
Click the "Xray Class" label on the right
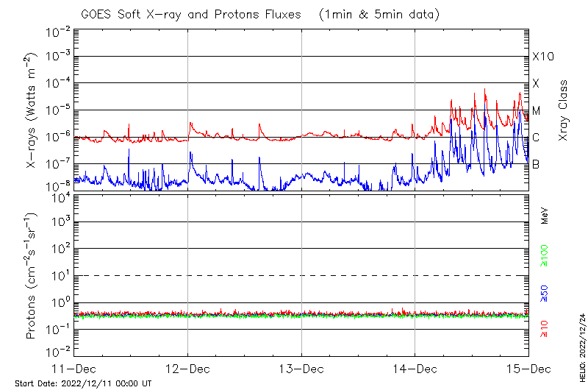coord(564,110)
